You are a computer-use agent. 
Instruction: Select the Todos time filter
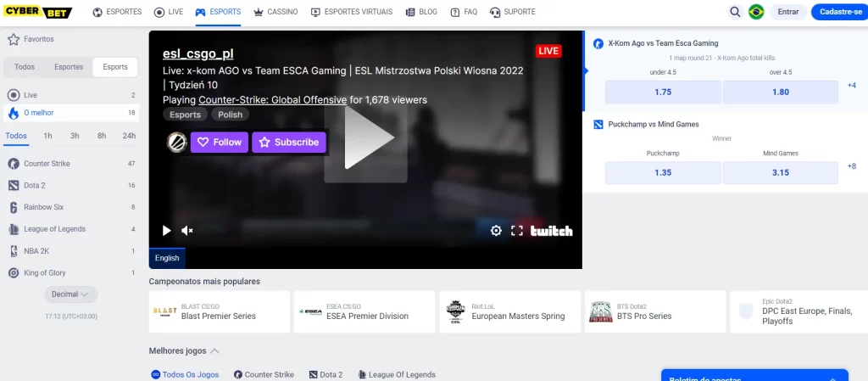click(16, 136)
